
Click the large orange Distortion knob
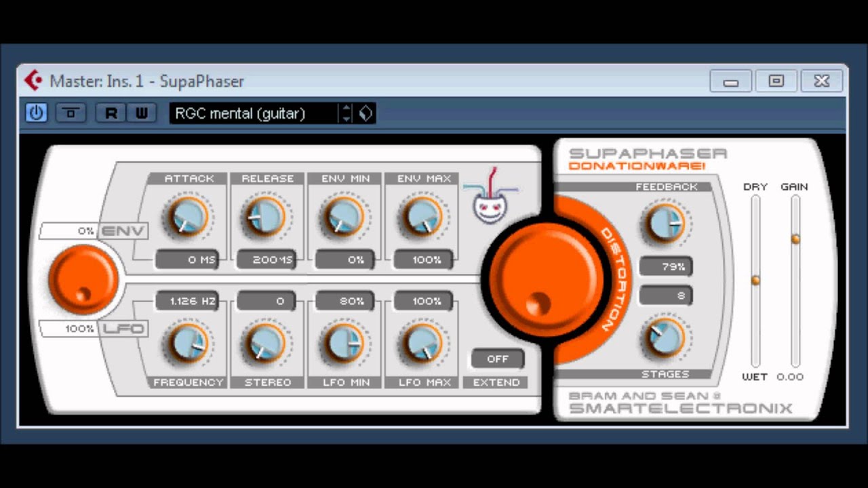tap(546, 278)
